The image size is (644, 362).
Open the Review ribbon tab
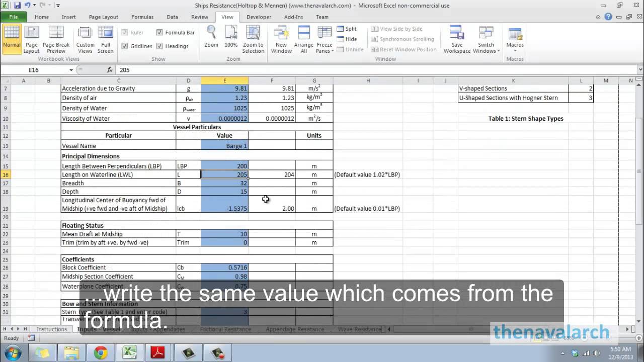[200, 17]
